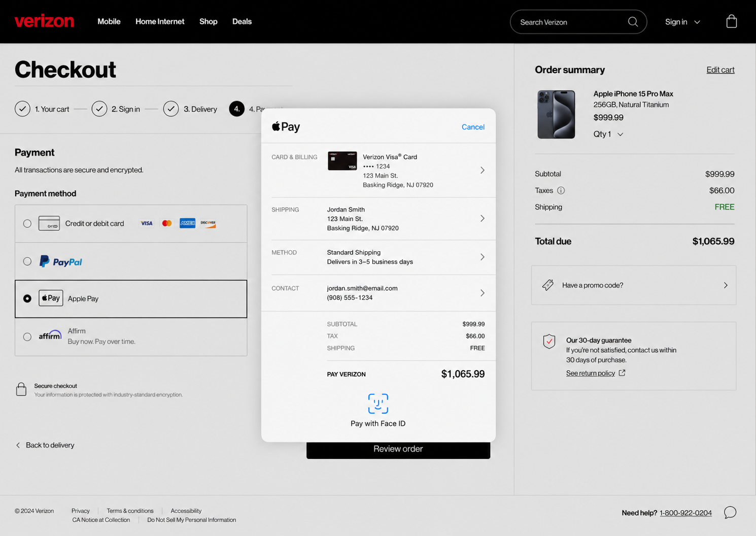Screen dimensions: 756x536
Task: Click the Verizon logo
Action: [x=44, y=21]
